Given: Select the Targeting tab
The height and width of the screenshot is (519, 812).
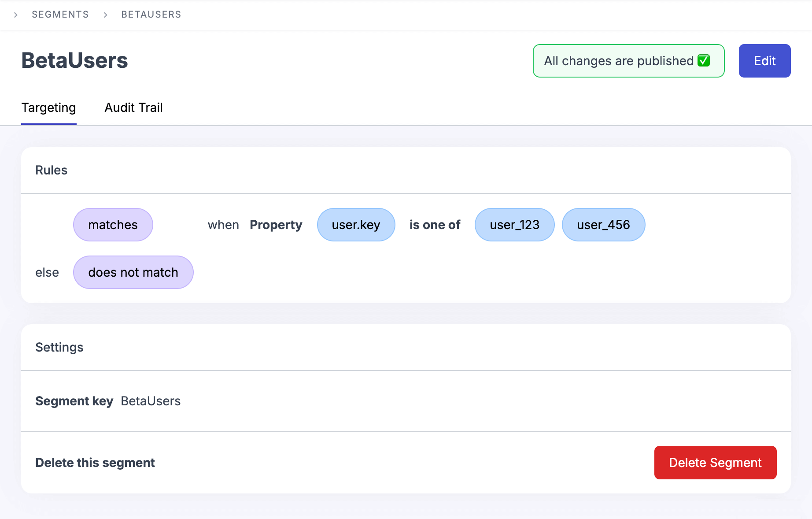Looking at the screenshot, I should pos(49,108).
